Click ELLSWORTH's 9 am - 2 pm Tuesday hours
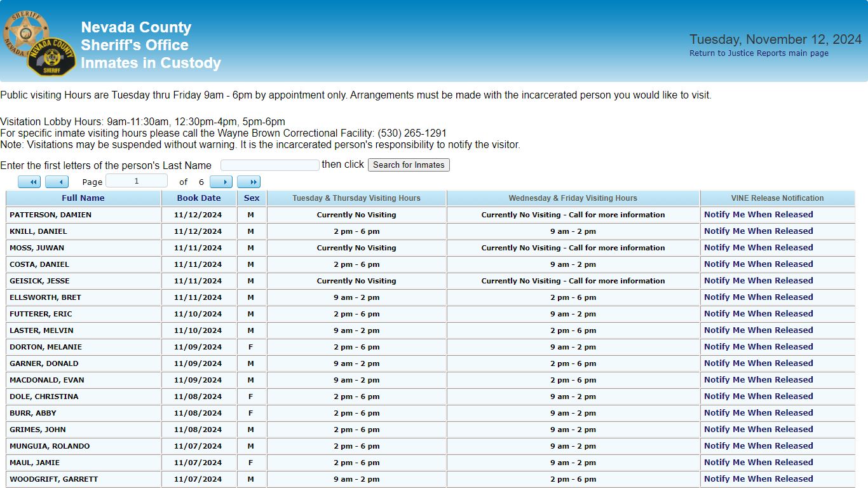This screenshot has height=488, width=868. tap(356, 297)
